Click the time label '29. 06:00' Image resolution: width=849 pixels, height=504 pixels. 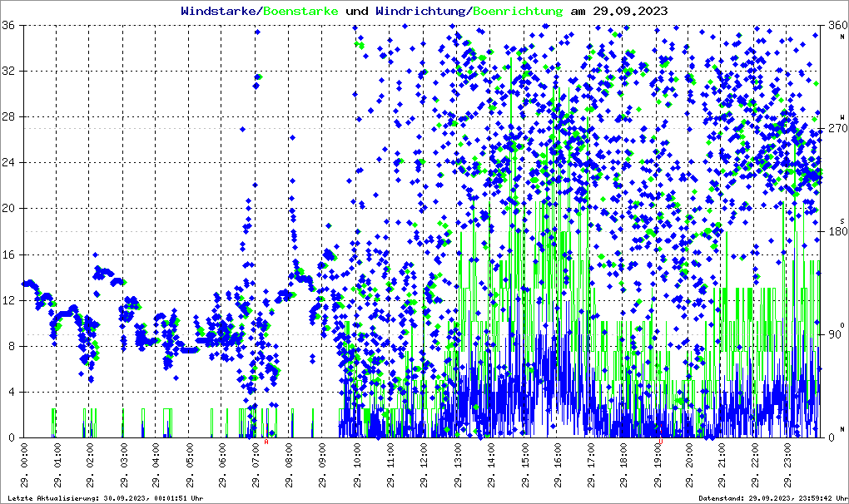click(222, 466)
